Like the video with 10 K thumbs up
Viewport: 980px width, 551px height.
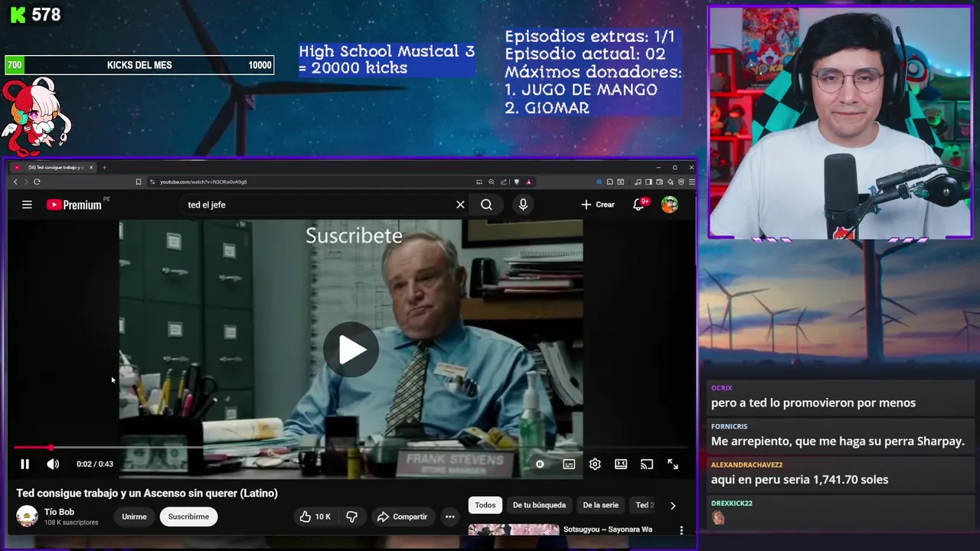click(315, 517)
